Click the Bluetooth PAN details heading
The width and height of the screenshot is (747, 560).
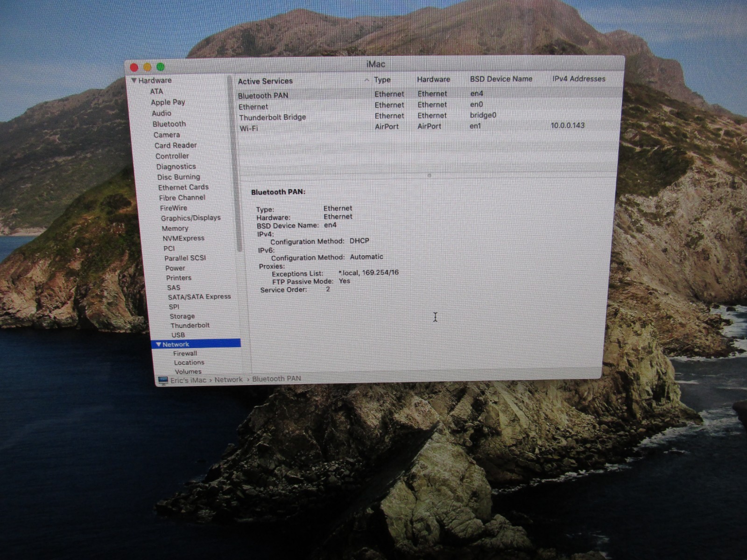click(278, 192)
